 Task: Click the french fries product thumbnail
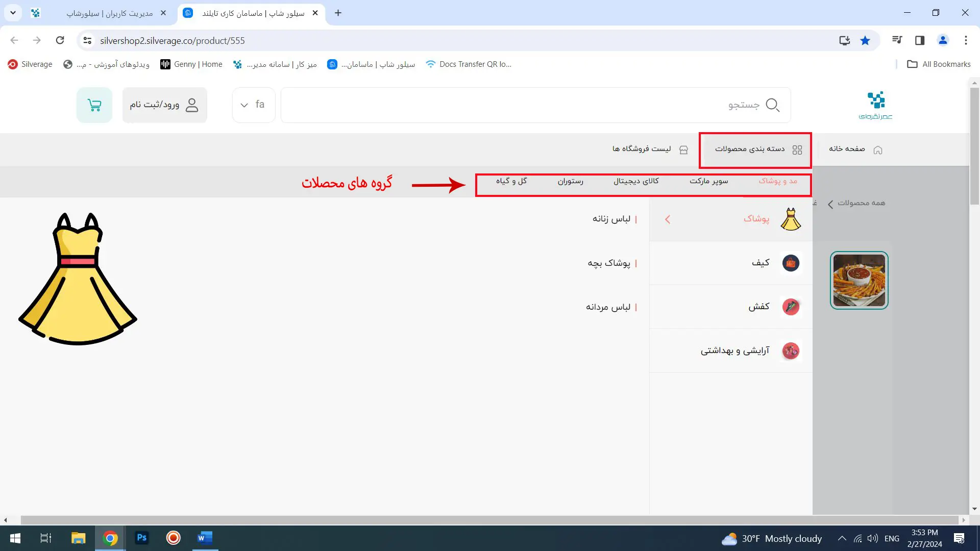(x=859, y=280)
